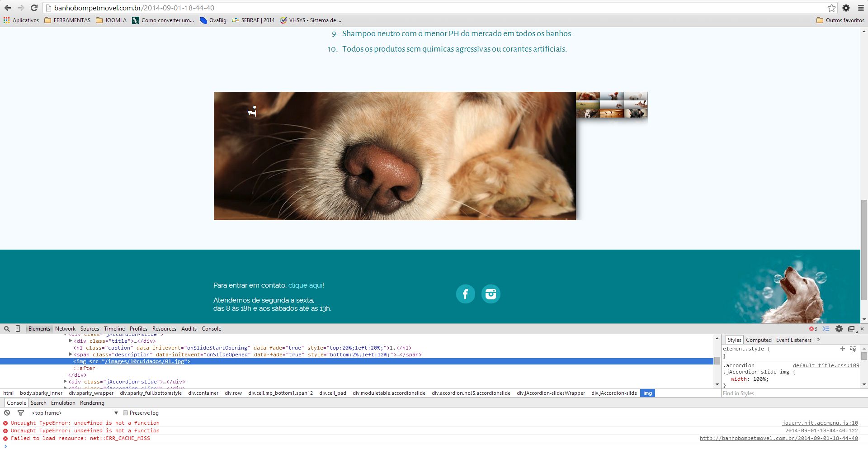868x459 pixels.
Task: Switch to the drawer Rendering tab
Action: point(92,403)
